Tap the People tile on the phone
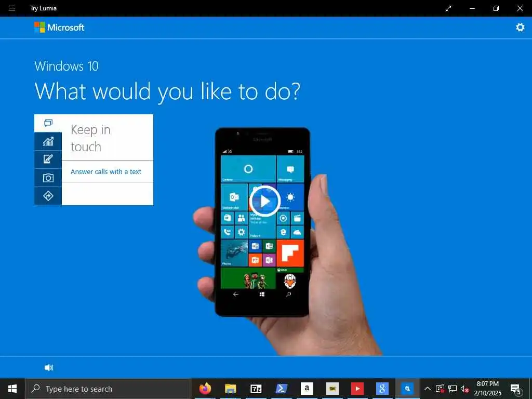Image resolution: width=532 pixels, height=399 pixels. pos(241,218)
